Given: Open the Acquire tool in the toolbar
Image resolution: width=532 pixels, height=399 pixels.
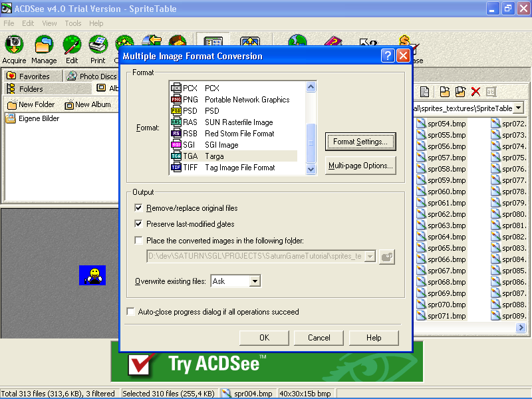Looking at the screenshot, I should click(14, 49).
